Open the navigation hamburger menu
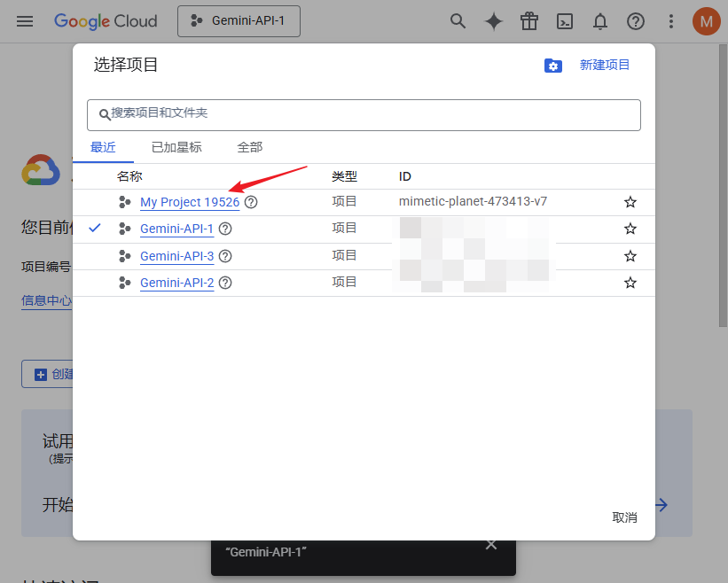Image resolution: width=728 pixels, height=583 pixels. click(x=24, y=20)
